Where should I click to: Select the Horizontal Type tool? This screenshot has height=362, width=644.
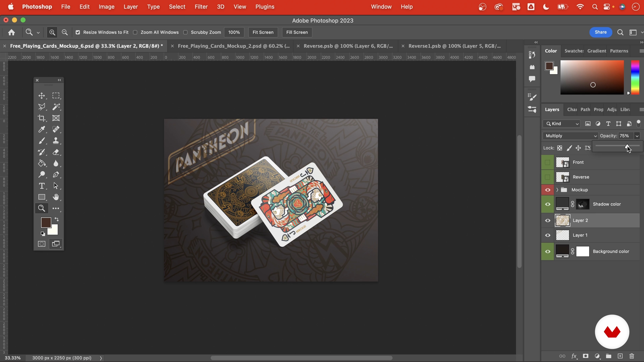tap(42, 186)
